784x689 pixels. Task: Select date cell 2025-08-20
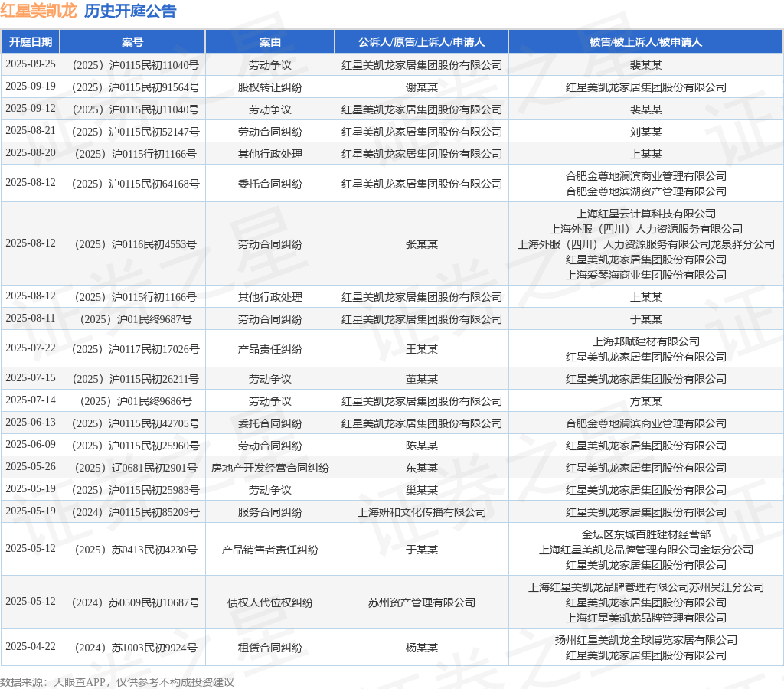pos(31,153)
